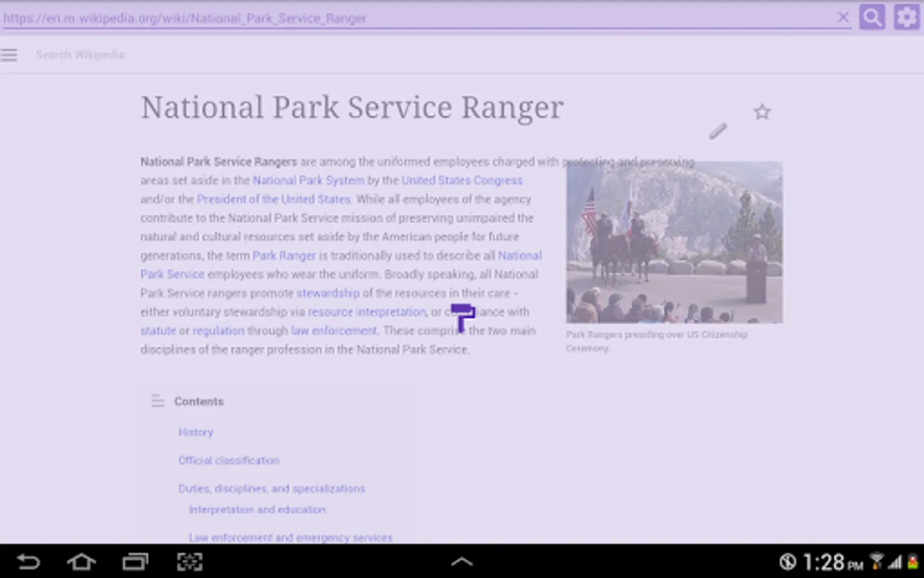924x578 pixels.
Task: Open the resource interpretation link
Action: pyautogui.click(x=366, y=312)
